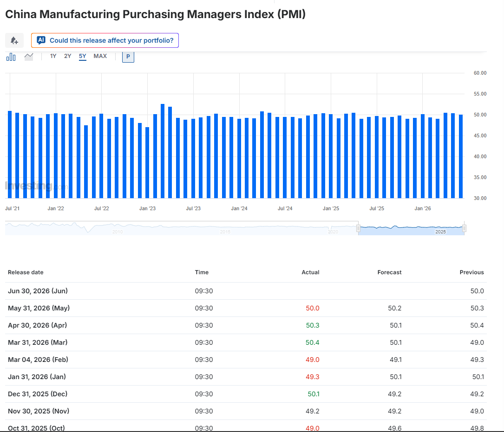Click the Actual column header
Viewport: 504px width, 432px height.
[310, 272]
